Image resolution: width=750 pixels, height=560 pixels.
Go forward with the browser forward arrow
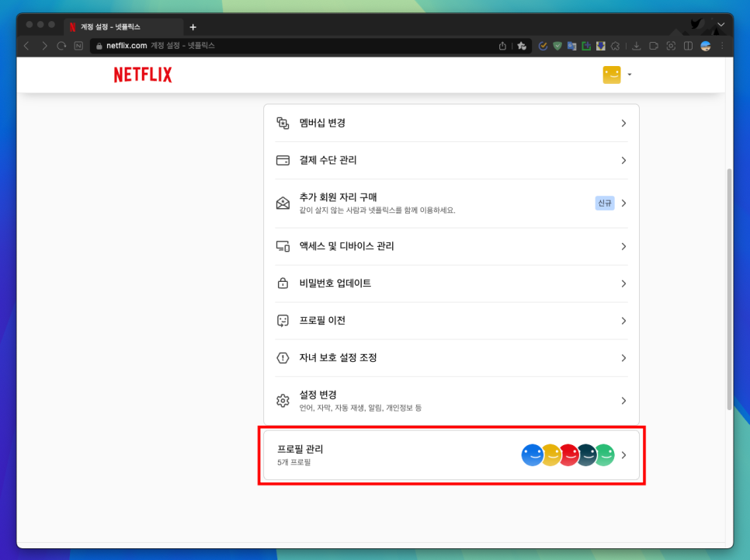coord(44,46)
